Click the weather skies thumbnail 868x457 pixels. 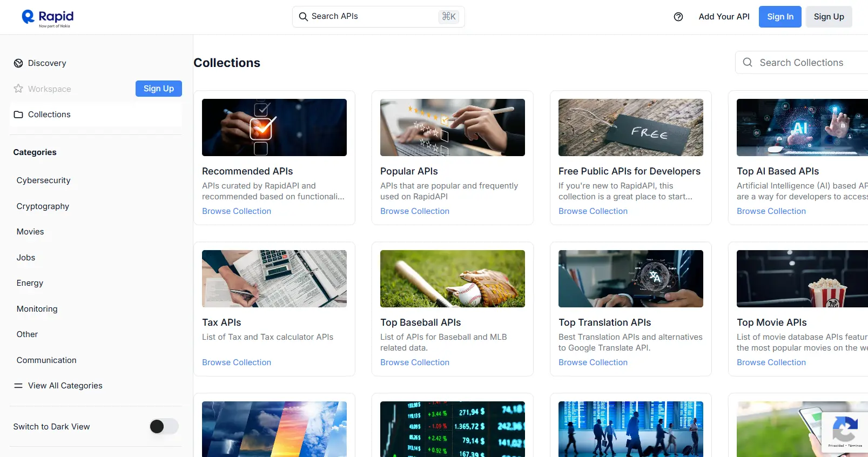(274, 429)
